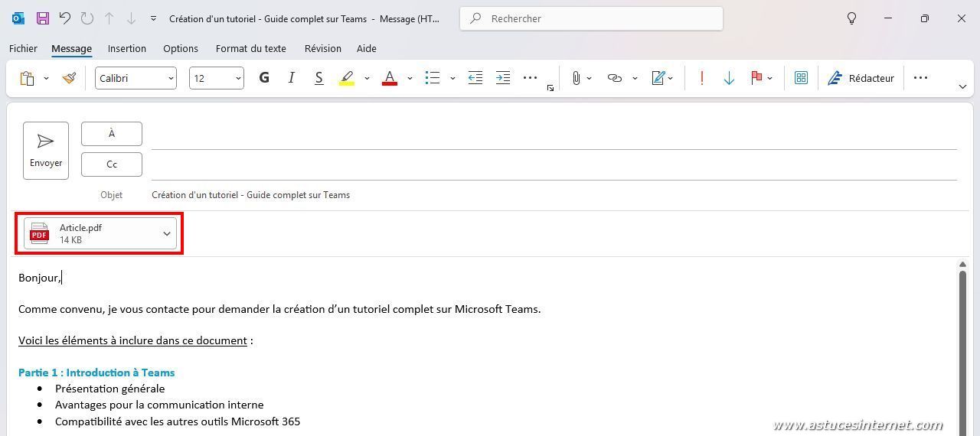
Task: Click the Insert link chain icon
Action: point(614,78)
